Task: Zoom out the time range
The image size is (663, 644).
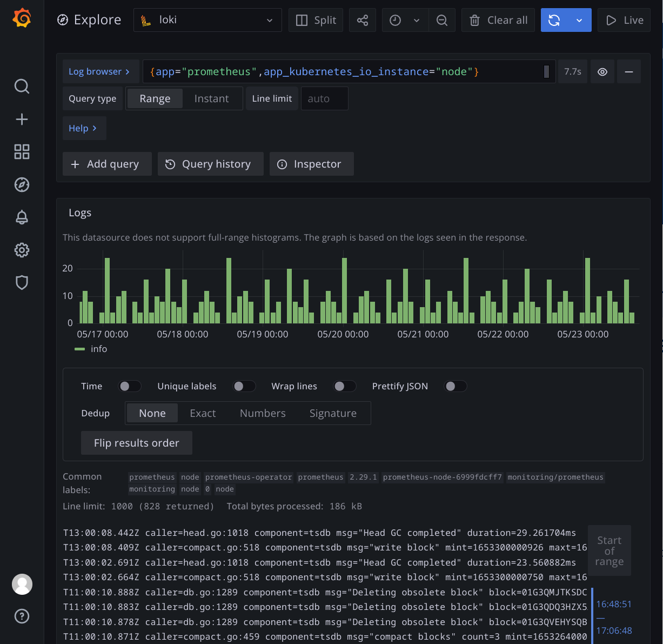Action: [x=442, y=20]
